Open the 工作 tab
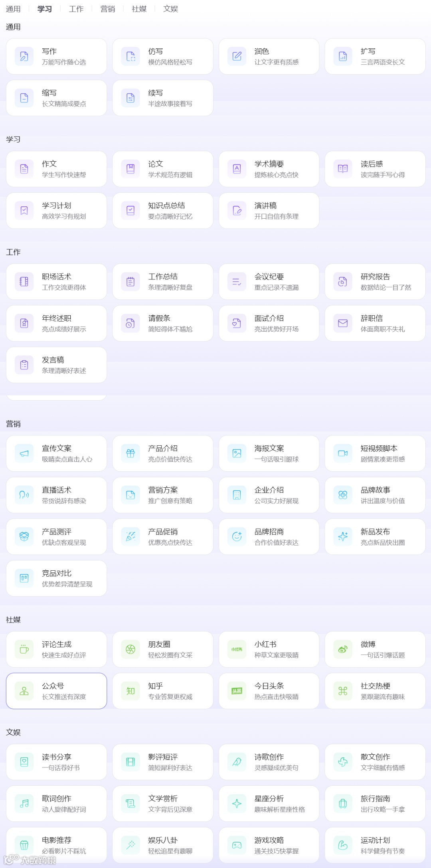This screenshot has width=431, height=868. pos(76,9)
